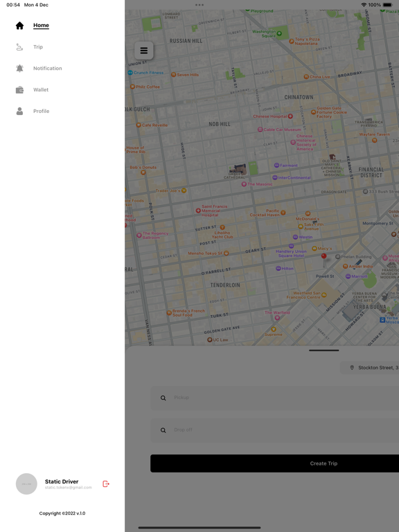Tap the bottom sheet drag handle
Screen dimensions: 399x532
pos(323,350)
